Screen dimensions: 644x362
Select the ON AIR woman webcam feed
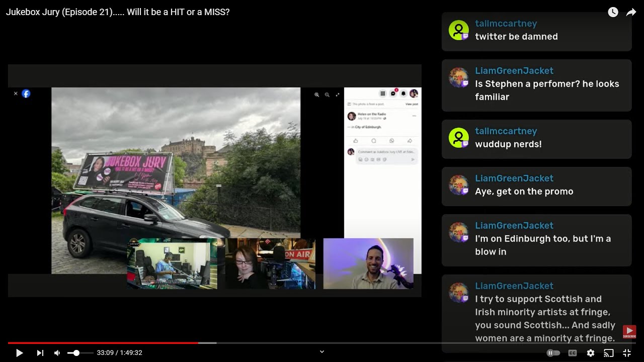click(x=270, y=263)
